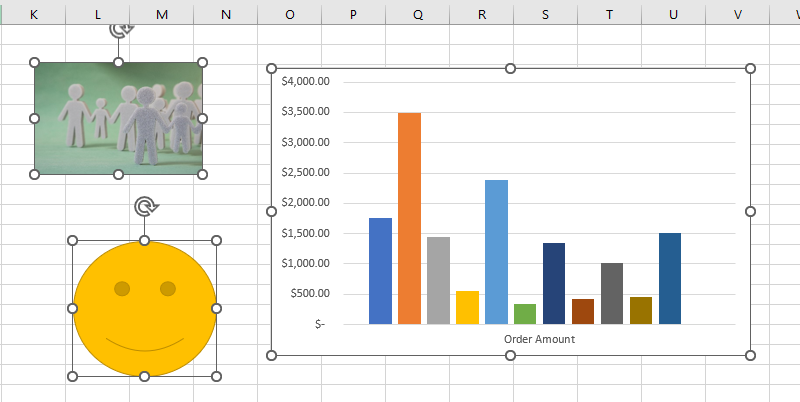This screenshot has width=800, height=402.
Task: Click the $4,000.00 axis label
Action: (x=314, y=81)
